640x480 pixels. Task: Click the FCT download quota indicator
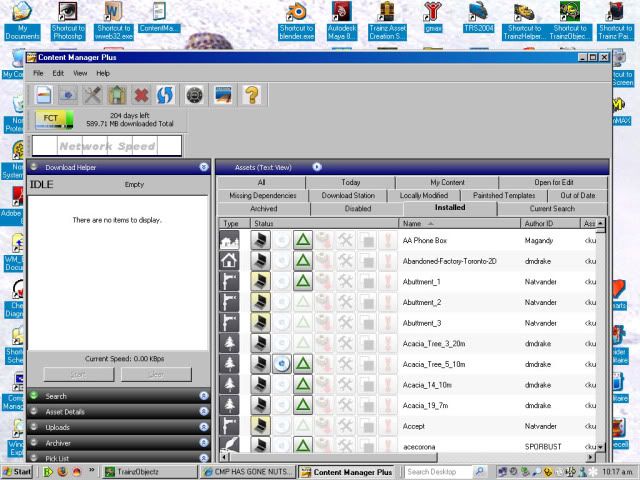[52, 119]
